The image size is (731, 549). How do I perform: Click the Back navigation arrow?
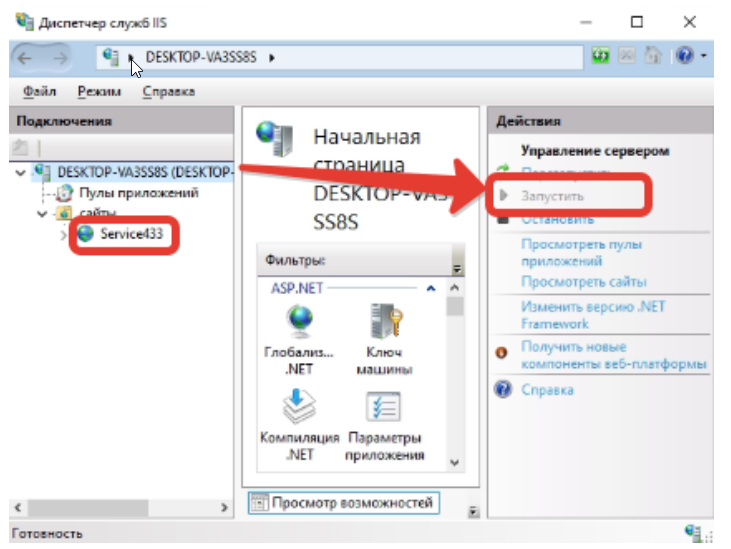point(25,58)
